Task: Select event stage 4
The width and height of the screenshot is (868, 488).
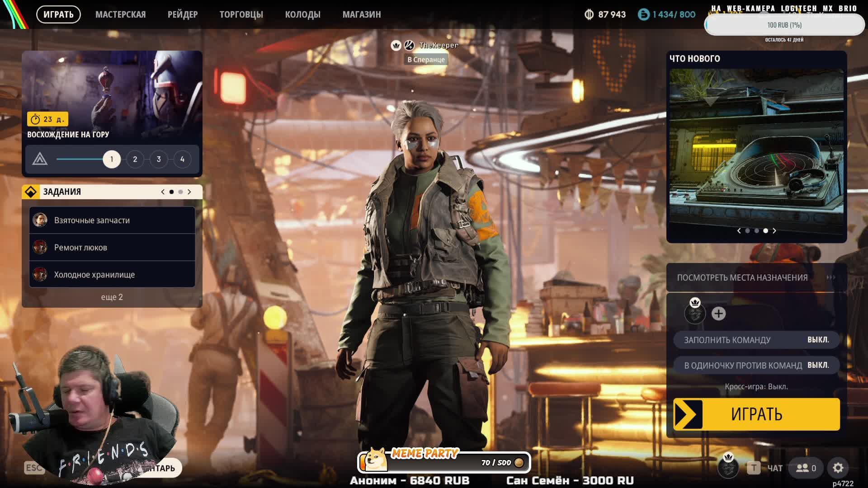Action: [x=182, y=159]
